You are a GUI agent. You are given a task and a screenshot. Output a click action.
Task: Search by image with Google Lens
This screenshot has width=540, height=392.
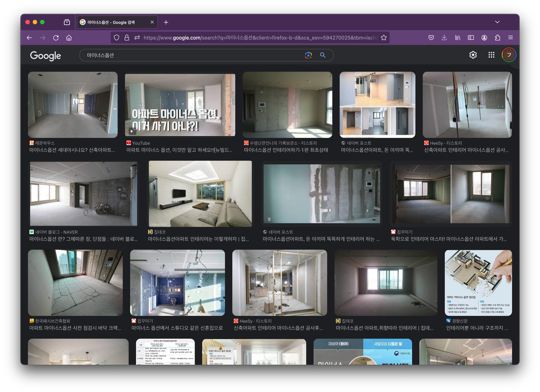(308, 55)
